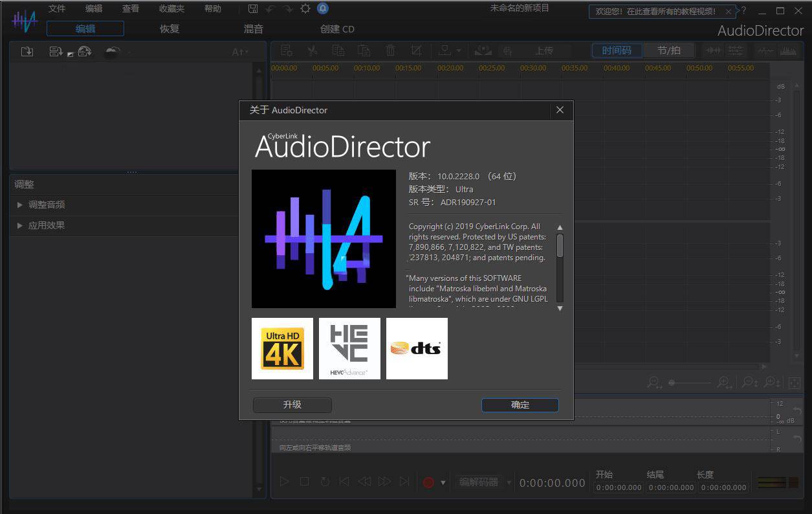Click the settings gear icon in top bar

pyautogui.click(x=305, y=9)
